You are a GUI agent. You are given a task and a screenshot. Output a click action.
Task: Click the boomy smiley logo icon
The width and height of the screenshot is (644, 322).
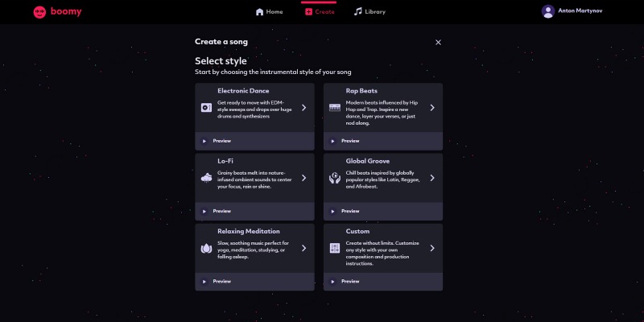click(39, 12)
